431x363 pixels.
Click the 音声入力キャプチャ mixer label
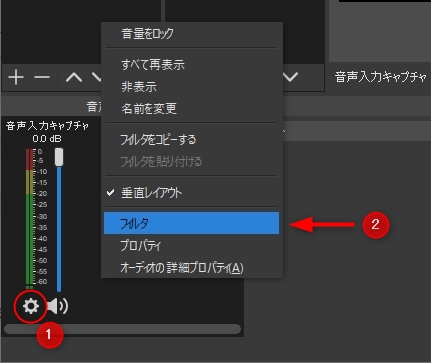pyautogui.click(x=47, y=126)
